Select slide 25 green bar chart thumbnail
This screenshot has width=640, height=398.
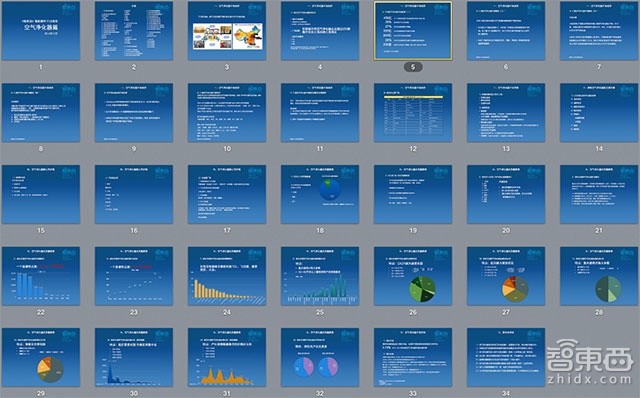coord(320,276)
